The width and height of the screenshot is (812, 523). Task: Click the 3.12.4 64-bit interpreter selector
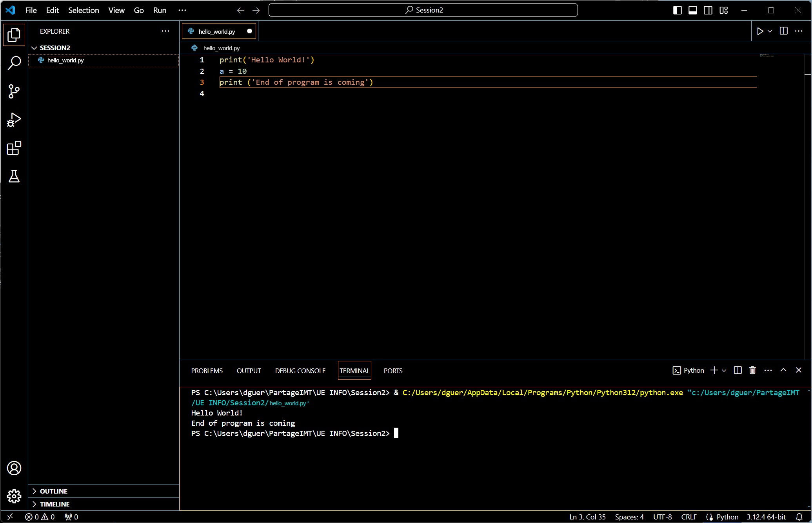coord(766,517)
